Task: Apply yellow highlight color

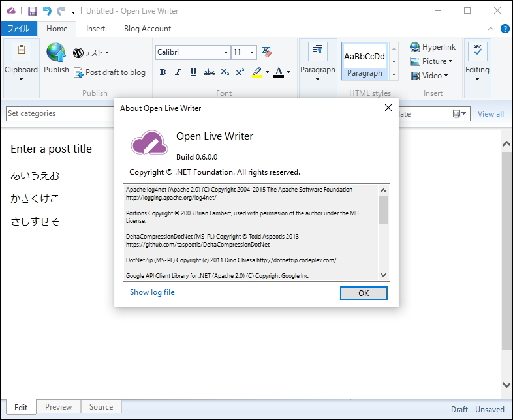Action: coord(257,72)
